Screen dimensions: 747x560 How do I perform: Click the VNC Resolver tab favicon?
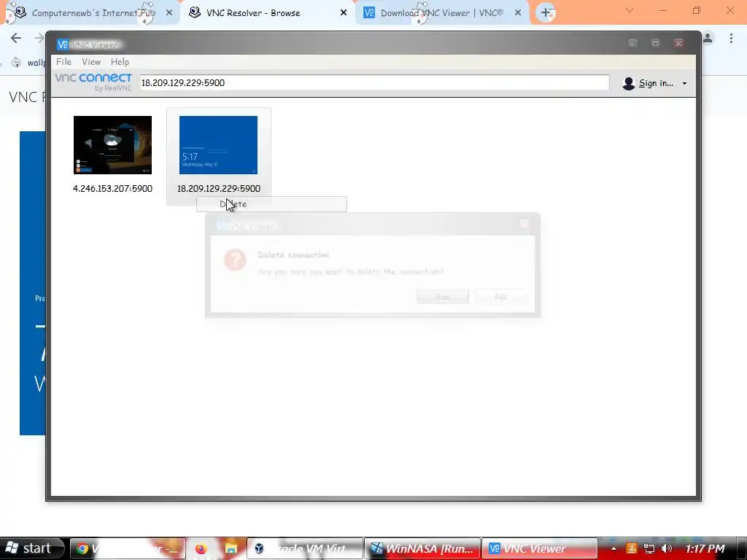click(194, 12)
